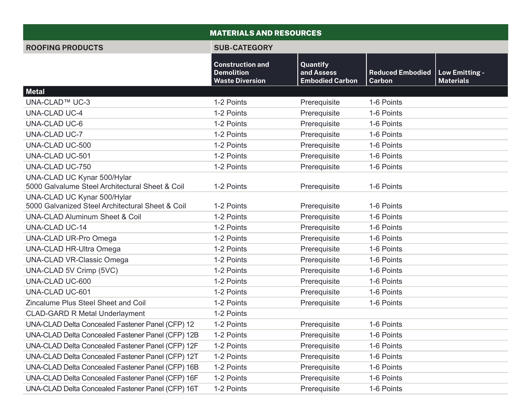Click 1-6 Points in the UC-6 row
The height and width of the screenshot is (411, 532).
(386, 124)
